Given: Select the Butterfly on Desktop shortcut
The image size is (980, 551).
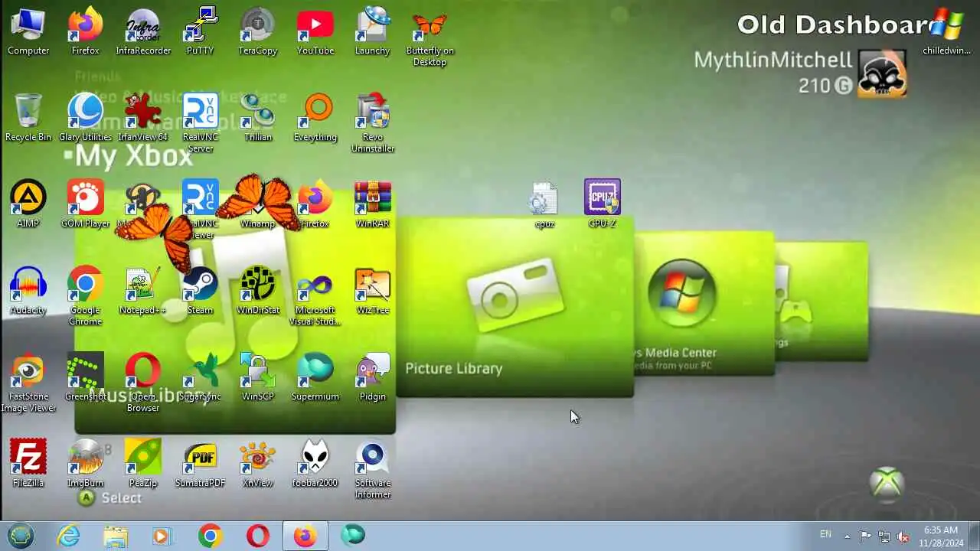Looking at the screenshot, I should pos(430,37).
